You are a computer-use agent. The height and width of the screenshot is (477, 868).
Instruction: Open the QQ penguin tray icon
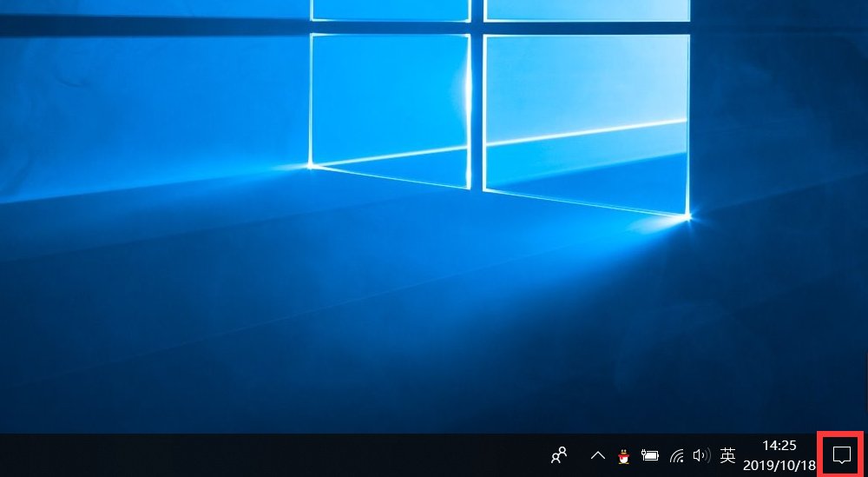pos(622,454)
